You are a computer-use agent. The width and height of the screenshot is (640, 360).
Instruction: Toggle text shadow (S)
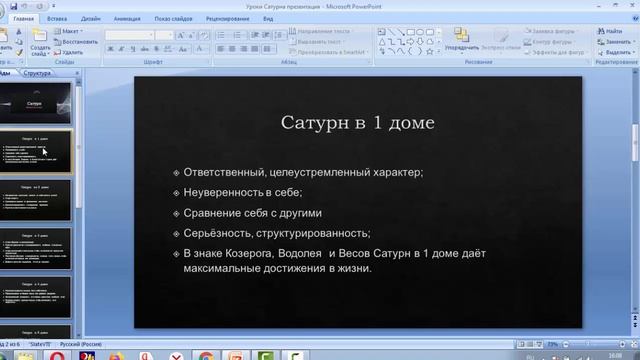156,49
